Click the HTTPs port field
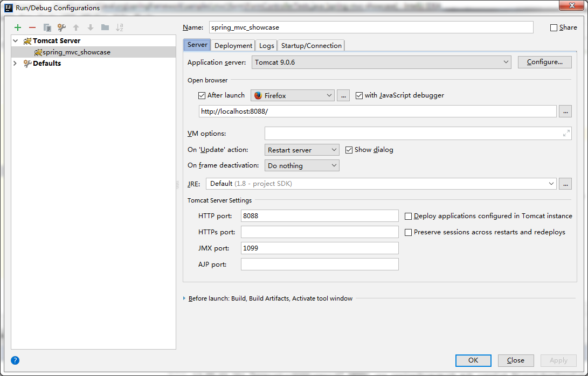The image size is (588, 376). 320,232
